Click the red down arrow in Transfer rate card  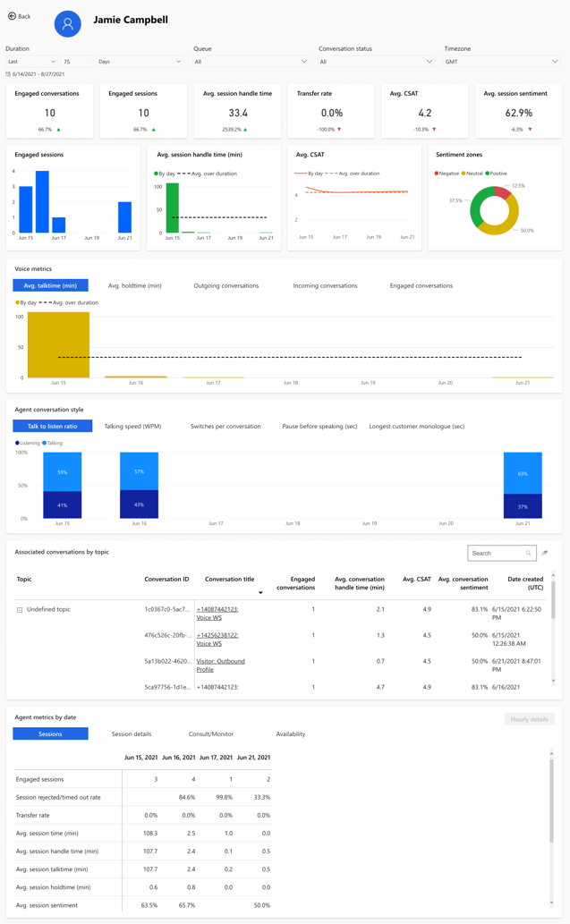pyautogui.click(x=339, y=129)
